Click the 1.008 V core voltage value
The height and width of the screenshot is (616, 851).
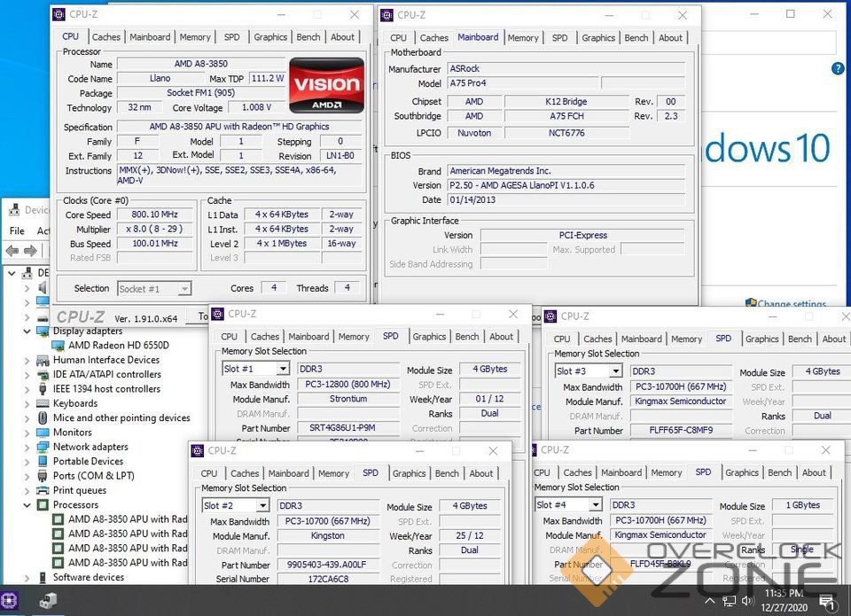256,107
